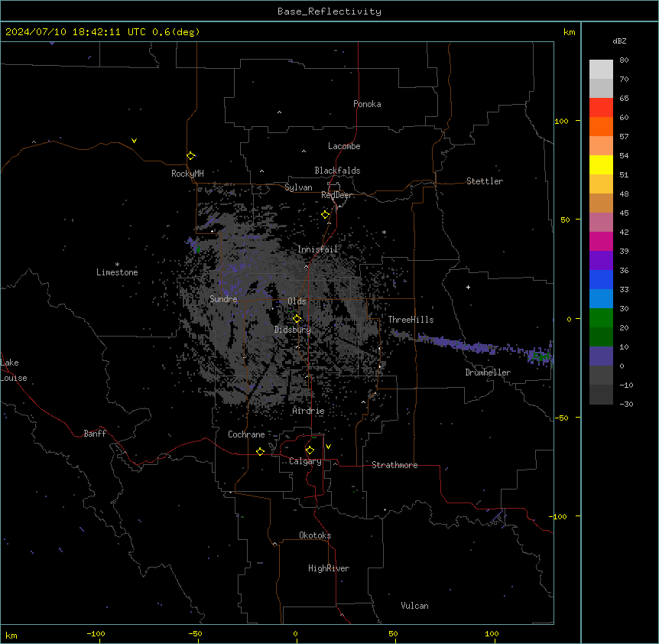Viewport: 659px width, 644px height.
Task: Select the topmost light gray legend swatch
Action: [x=601, y=70]
